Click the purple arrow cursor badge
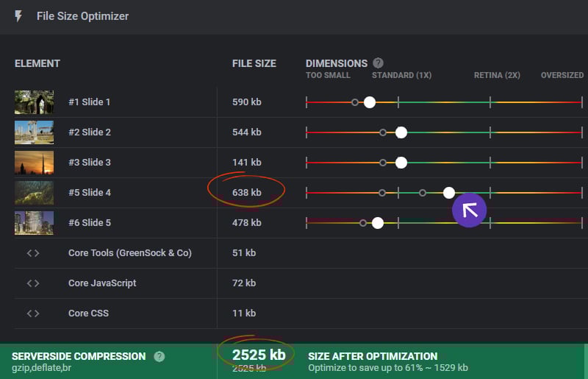Viewport: 588px width, 379px height. [x=470, y=210]
